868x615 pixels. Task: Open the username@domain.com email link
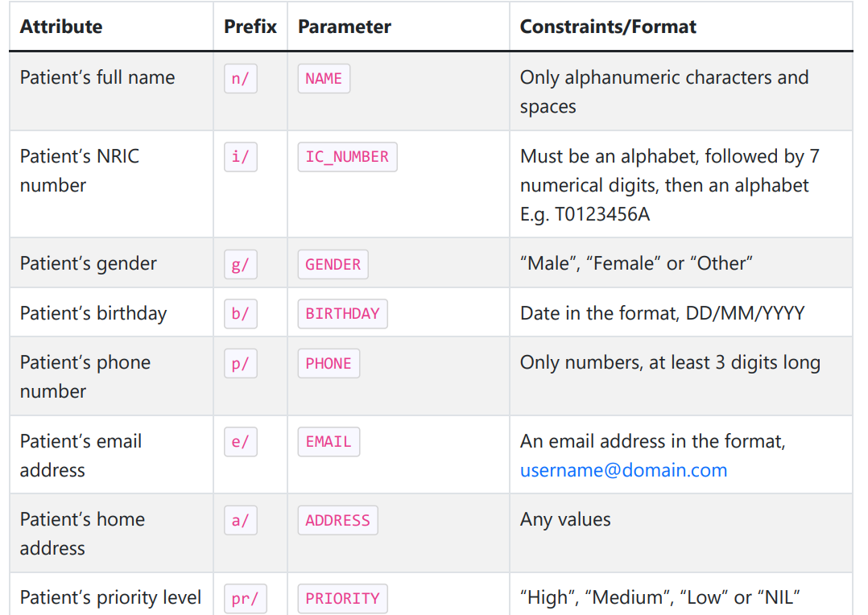623,470
